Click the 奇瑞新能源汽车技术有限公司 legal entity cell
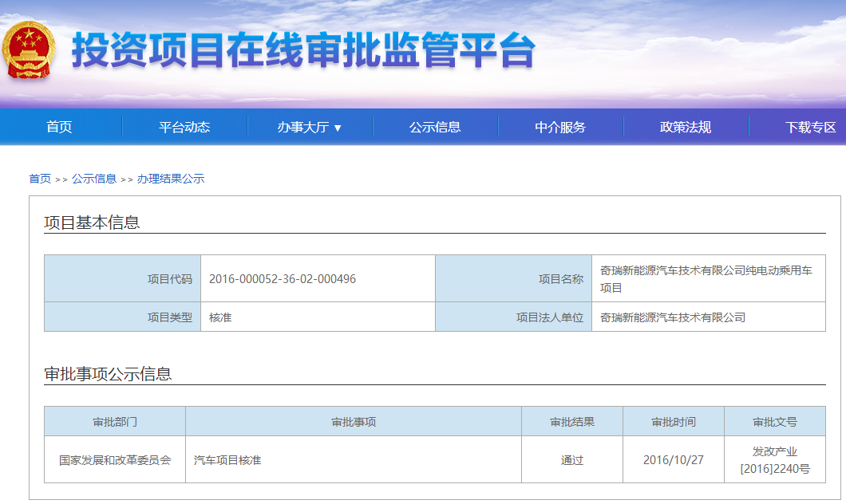846x504 pixels. point(710,317)
